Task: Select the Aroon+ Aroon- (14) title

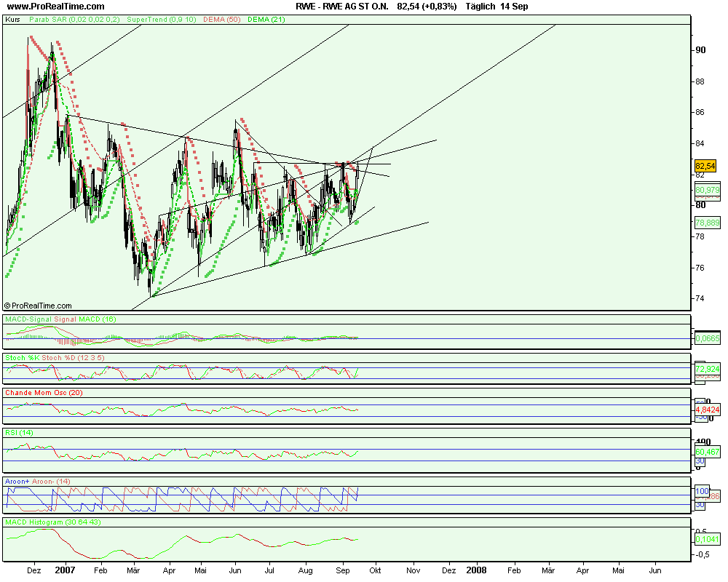Action: click(x=38, y=482)
